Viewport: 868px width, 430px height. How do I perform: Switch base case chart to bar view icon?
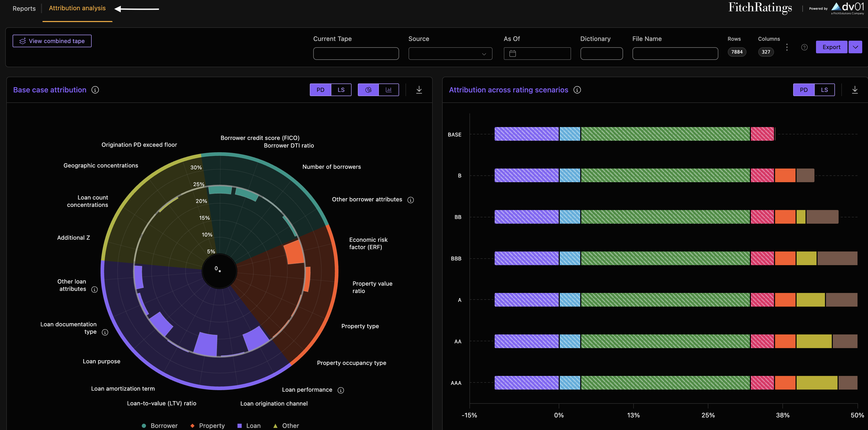click(x=389, y=90)
